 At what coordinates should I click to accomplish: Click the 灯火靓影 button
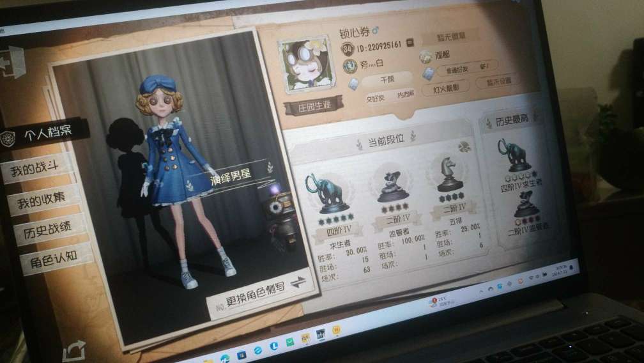pos(447,88)
